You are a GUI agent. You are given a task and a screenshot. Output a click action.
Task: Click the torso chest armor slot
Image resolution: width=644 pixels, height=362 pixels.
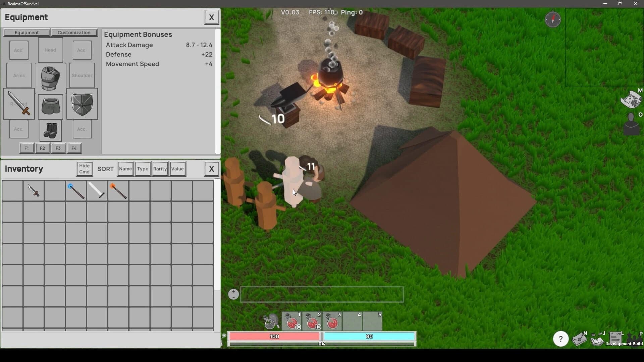tap(50, 78)
